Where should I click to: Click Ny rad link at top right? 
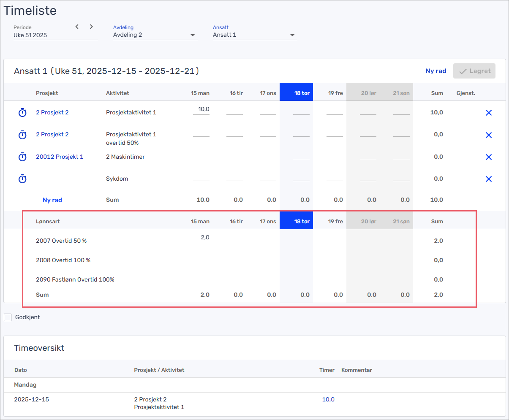point(436,71)
